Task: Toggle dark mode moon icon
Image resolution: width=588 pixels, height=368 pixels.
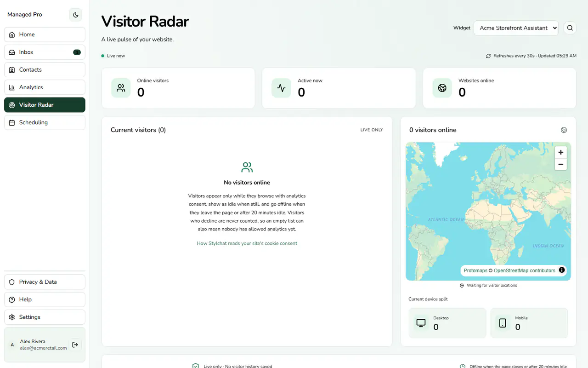Action: (76, 15)
